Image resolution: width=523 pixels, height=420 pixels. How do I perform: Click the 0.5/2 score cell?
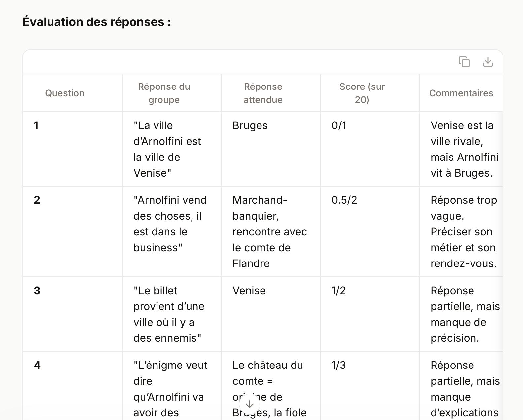click(x=344, y=200)
